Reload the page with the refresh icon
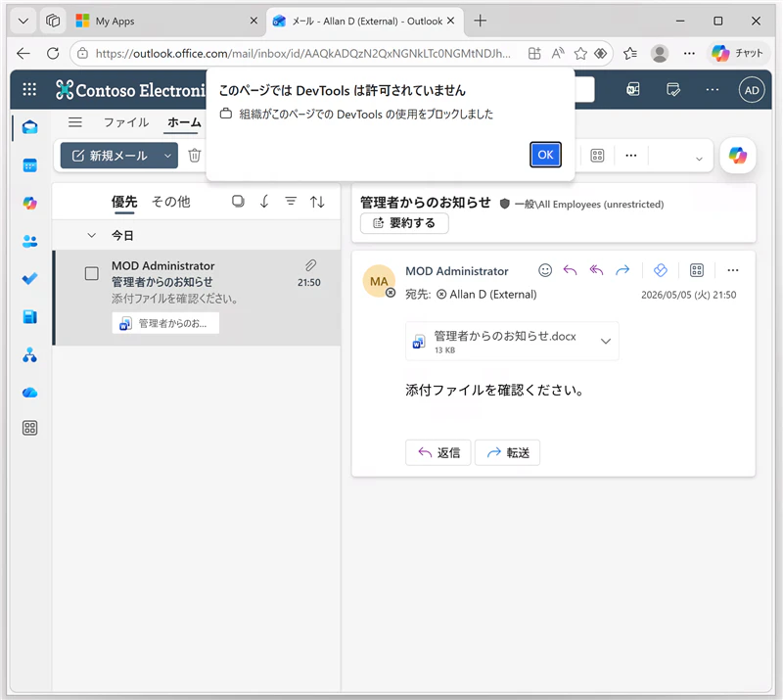The height and width of the screenshot is (700, 783). coord(53,53)
